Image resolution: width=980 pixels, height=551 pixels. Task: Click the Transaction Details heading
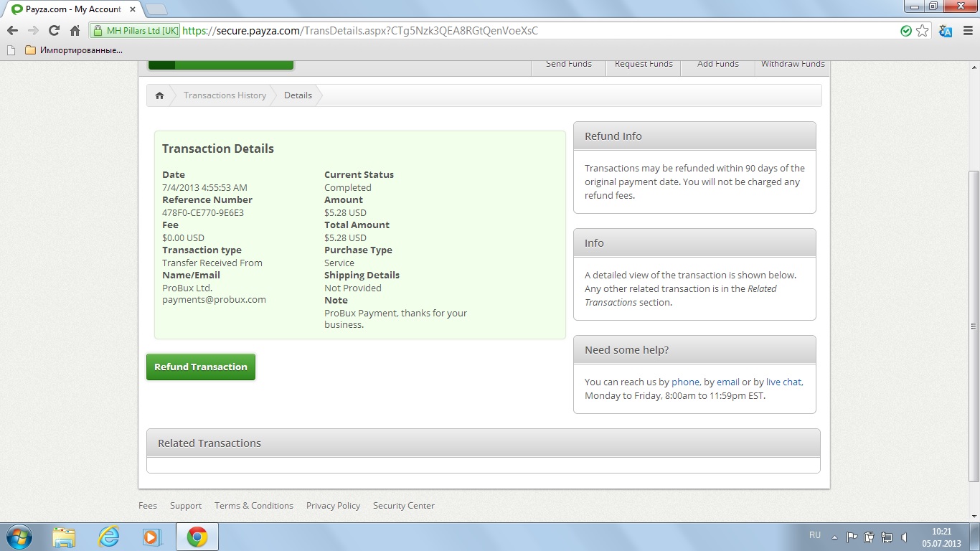218,149
